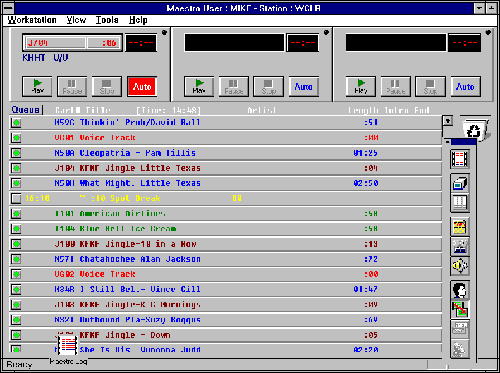Toggle the checkbox on the Spot Break row

(x=16, y=198)
